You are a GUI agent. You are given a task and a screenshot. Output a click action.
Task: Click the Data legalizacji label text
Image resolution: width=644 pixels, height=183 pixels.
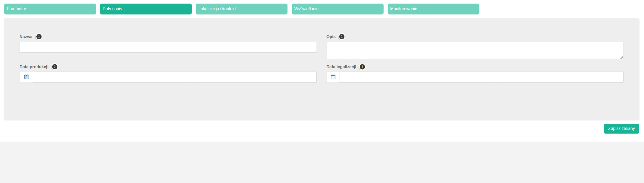coord(341,67)
